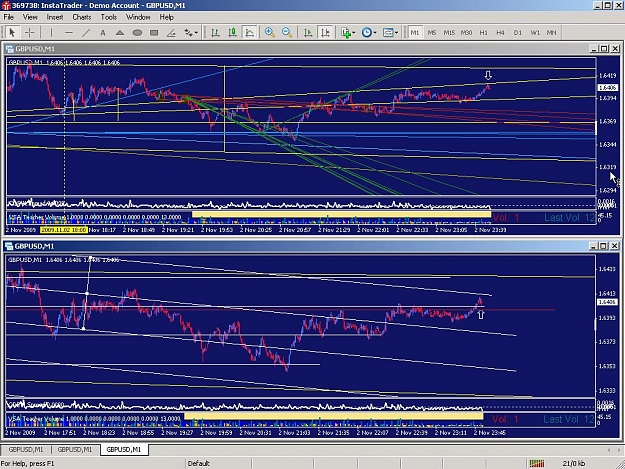Select the M1 timeframe button
Image resolution: width=625 pixels, height=469 pixels.
(x=415, y=32)
